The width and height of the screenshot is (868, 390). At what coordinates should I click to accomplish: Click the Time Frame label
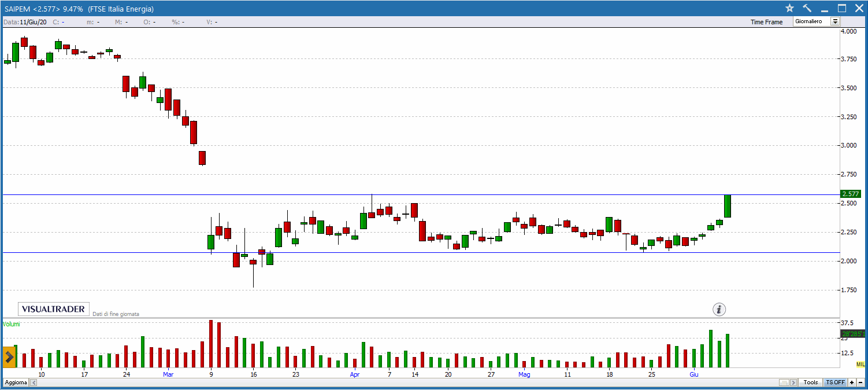pos(767,22)
